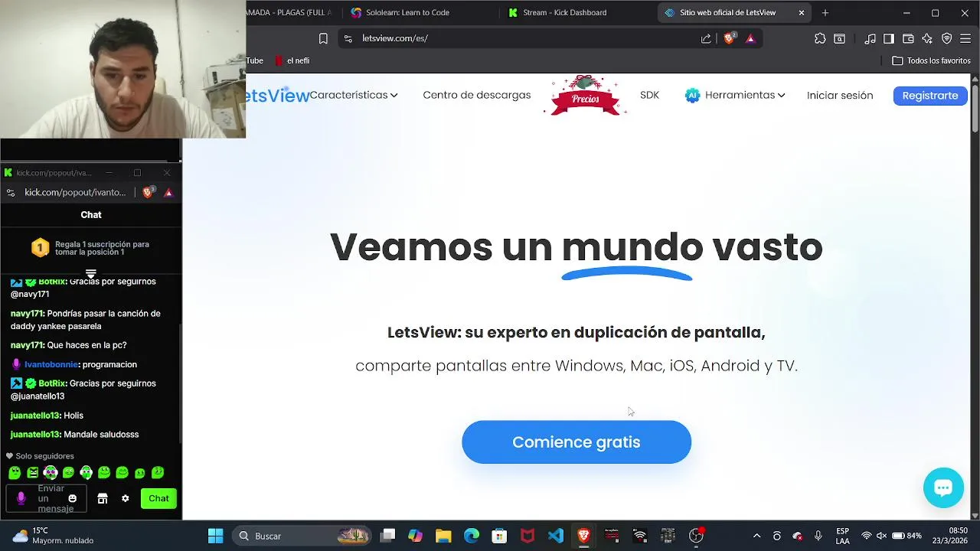Open the Brave playlist music note icon
This screenshot has height=551, width=980.
pyautogui.click(x=871, y=38)
